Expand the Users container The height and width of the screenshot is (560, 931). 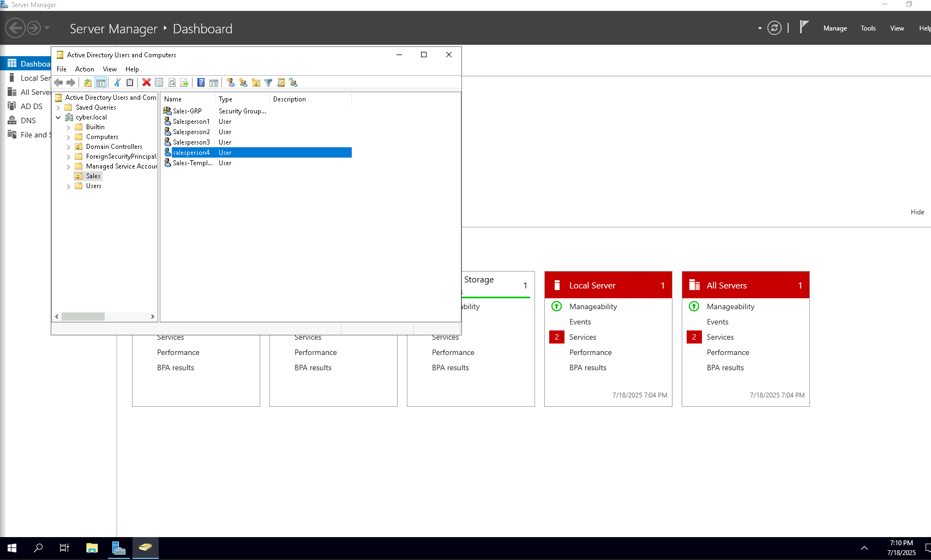coord(69,186)
